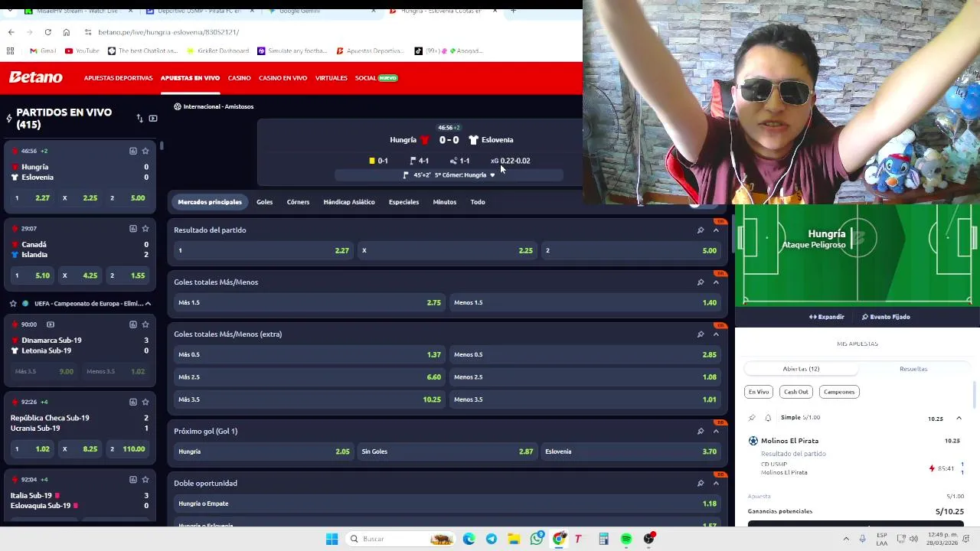
Task: Favorite the Dinamarca Sub-19 match
Action: coord(145,324)
